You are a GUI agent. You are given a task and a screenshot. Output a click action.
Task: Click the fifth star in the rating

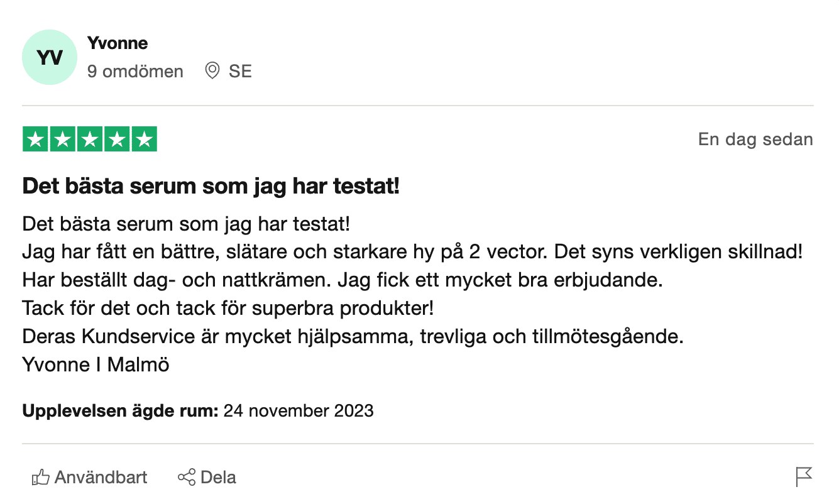(x=144, y=140)
